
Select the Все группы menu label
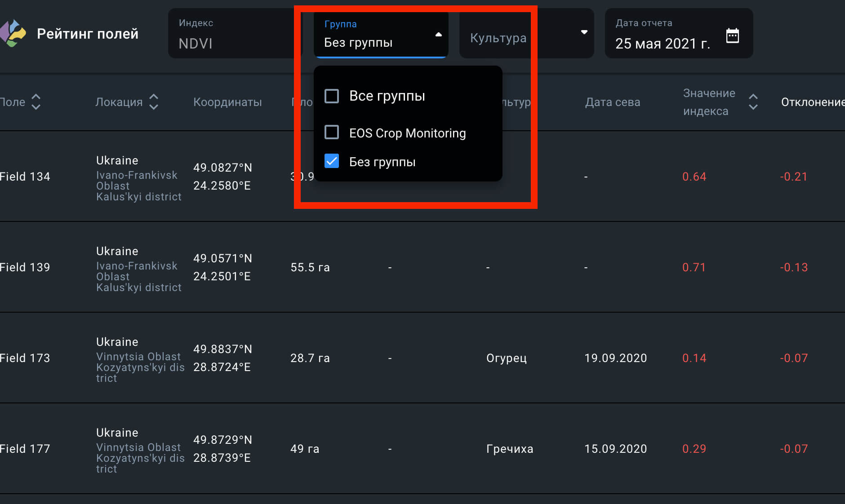(x=387, y=96)
